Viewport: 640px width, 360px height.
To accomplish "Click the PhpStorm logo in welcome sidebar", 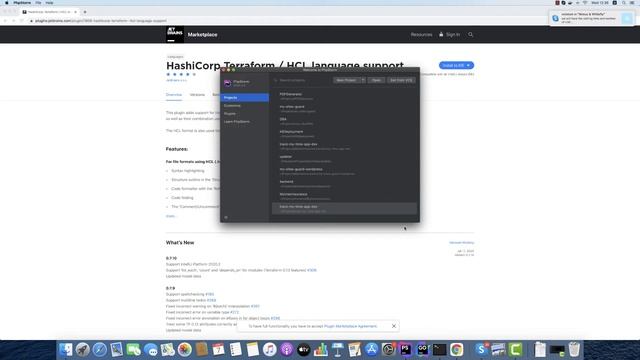I will [x=228, y=83].
